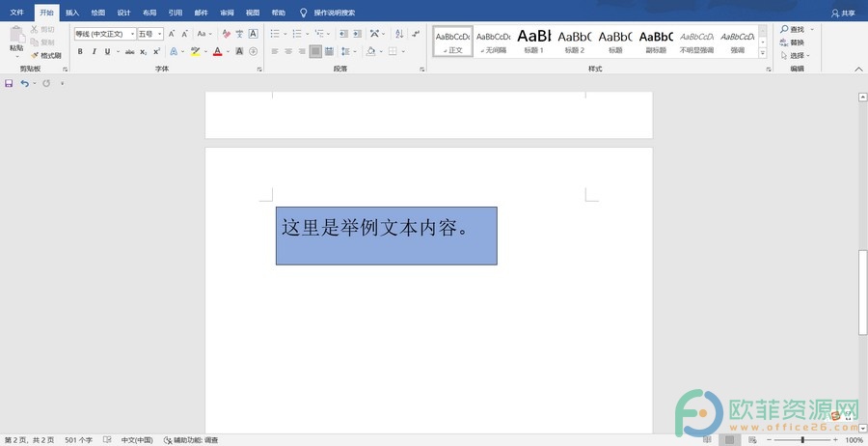Apply character shading

[x=239, y=51]
